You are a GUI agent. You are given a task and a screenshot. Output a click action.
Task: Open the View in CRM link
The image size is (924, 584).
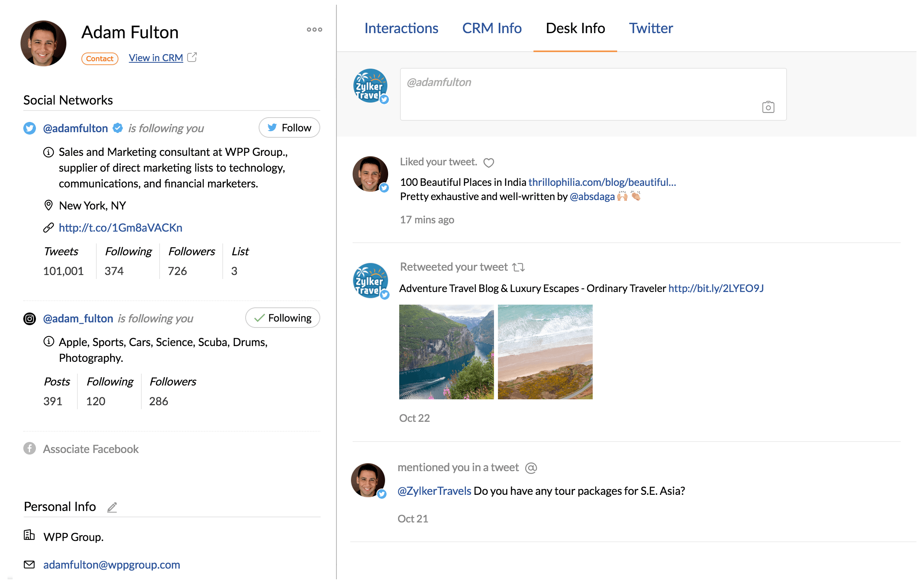pos(156,58)
